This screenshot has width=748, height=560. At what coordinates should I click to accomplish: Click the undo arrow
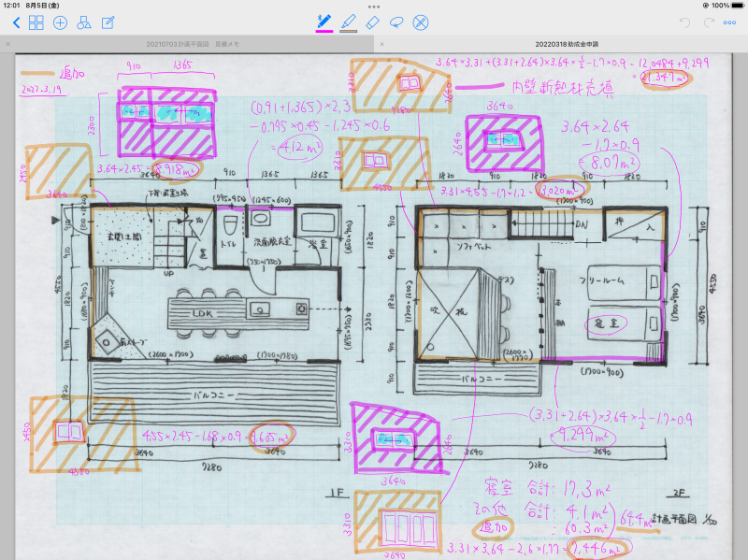684,22
